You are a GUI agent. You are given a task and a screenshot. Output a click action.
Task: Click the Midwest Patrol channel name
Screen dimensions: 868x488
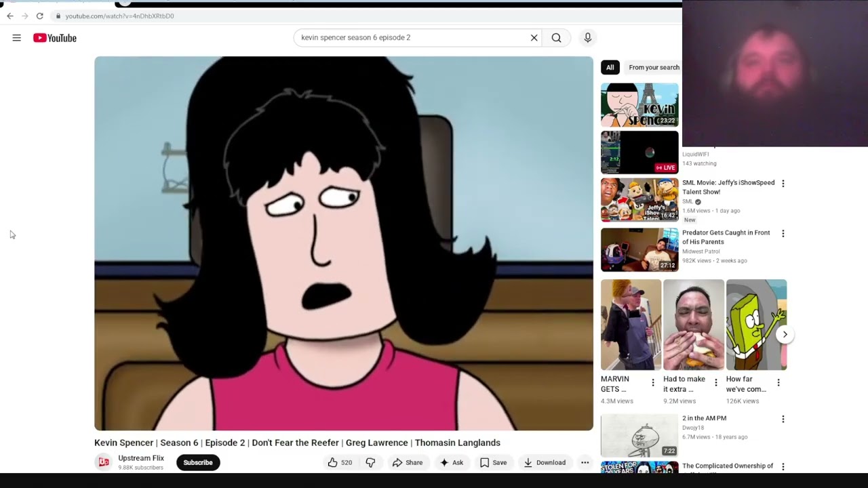tap(701, 251)
